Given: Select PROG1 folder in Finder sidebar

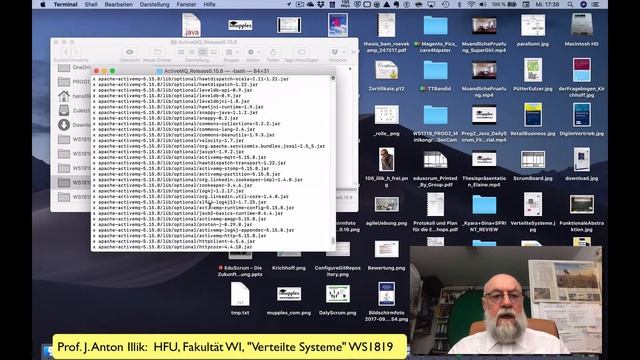Looking at the screenshot, I should (74, 82).
